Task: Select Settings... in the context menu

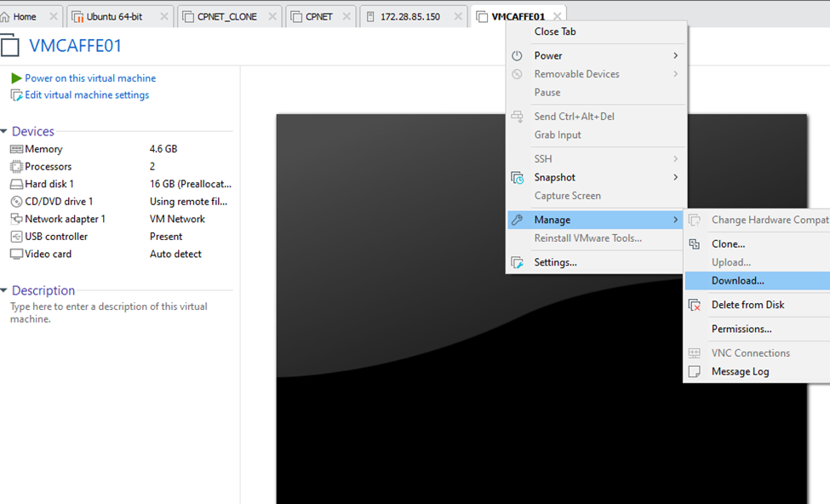Action: pos(596,262)
